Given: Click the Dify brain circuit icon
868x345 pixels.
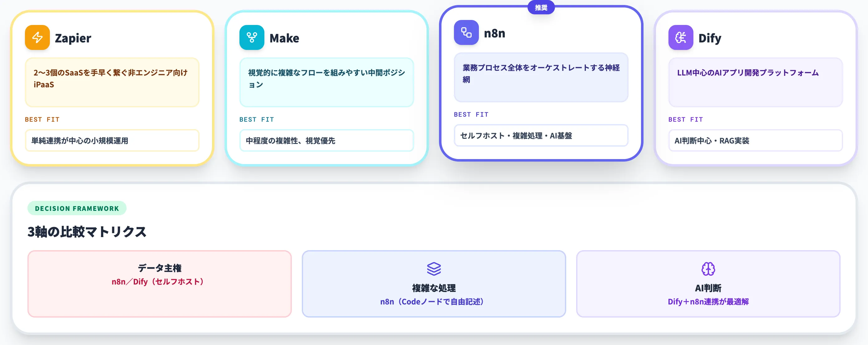Looking at the screenshot, I should click(681, 37).
